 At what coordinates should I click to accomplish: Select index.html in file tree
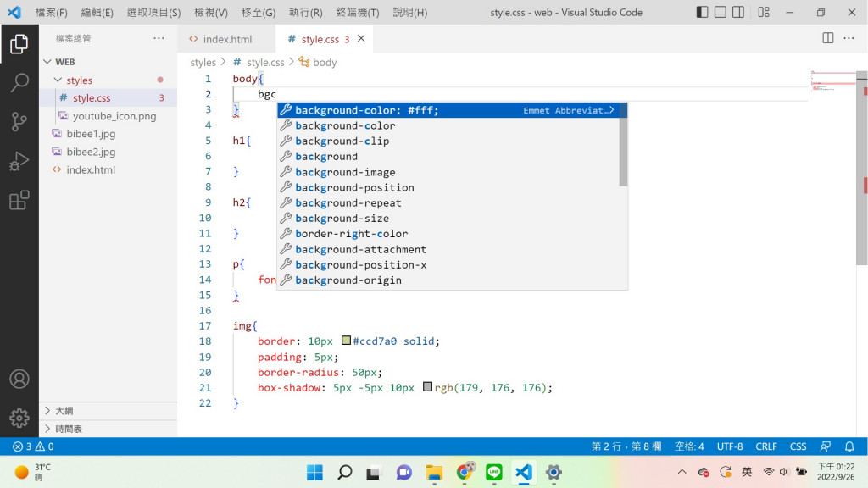coord(108,169)
